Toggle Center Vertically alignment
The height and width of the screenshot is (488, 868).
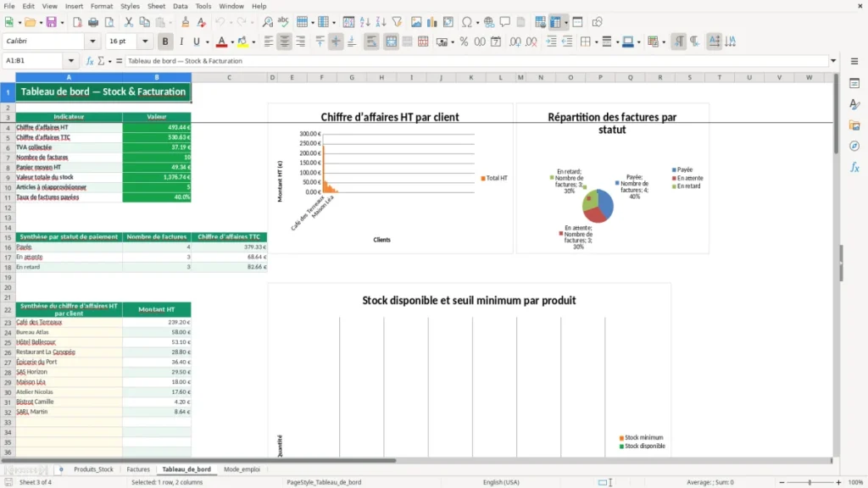(336, 42)
